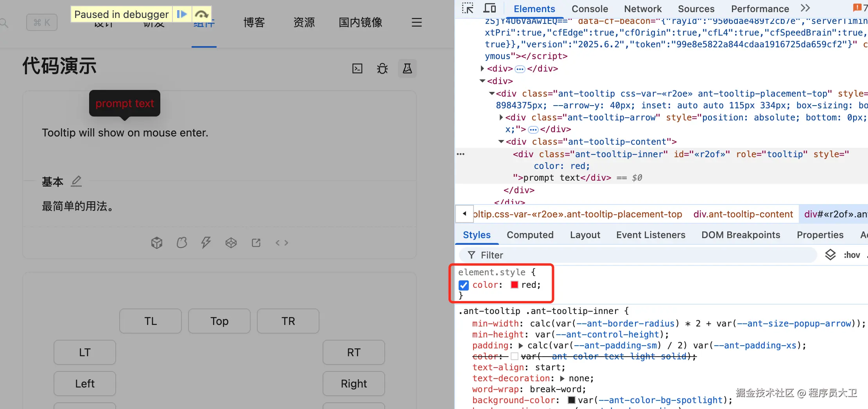Expand the collapsed <div> node
Screen dimensions: 868x409
tap(482, 68)
